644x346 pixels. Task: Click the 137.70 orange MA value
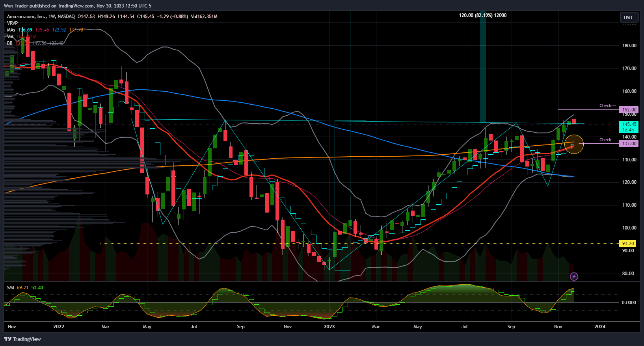(76, 30)
